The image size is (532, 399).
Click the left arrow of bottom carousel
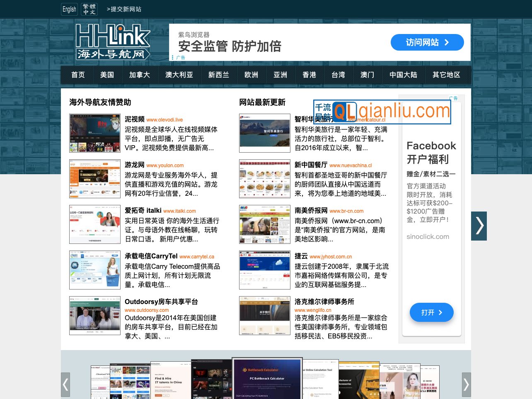(x=65, y=384)
